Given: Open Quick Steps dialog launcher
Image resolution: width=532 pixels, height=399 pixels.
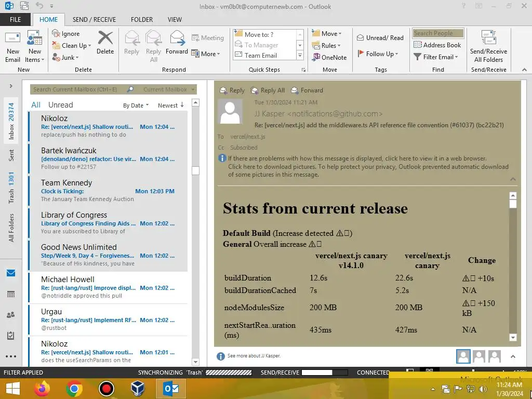Looking at the screenshot, I should tap(303, 70).
